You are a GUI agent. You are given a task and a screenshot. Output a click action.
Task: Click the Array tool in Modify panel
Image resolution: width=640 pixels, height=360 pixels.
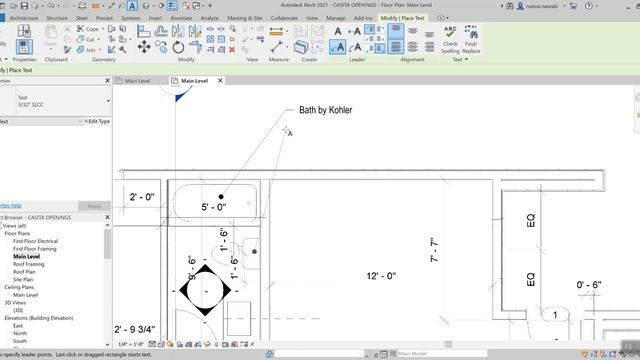(x=210, y=39)
